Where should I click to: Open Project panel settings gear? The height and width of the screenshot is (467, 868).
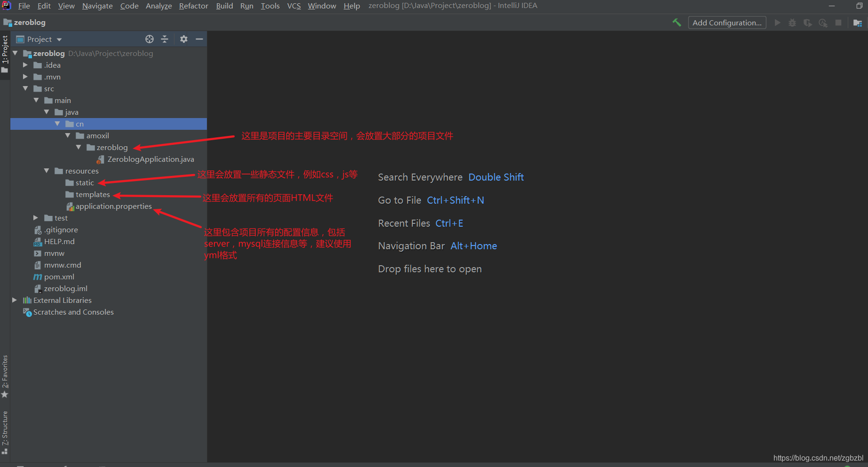tap(184, 39)
